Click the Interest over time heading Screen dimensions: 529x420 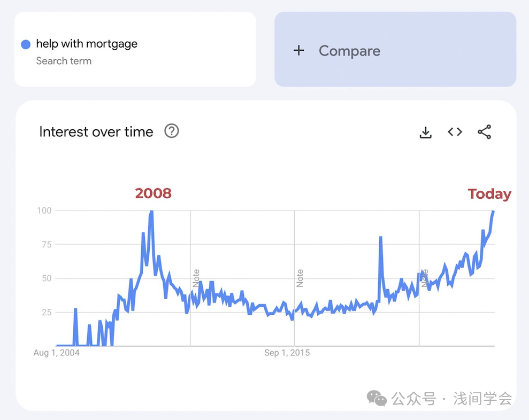click(x=96, y=132)
